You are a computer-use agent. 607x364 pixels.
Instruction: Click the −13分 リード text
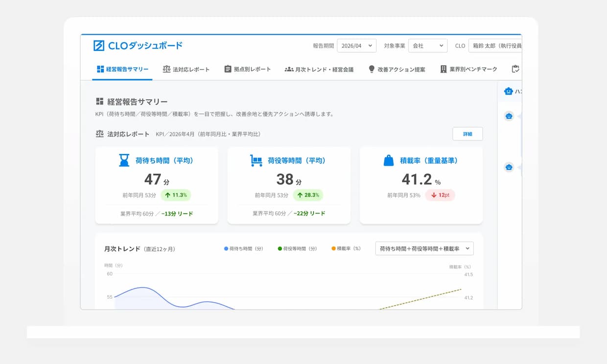pos(177,214)
